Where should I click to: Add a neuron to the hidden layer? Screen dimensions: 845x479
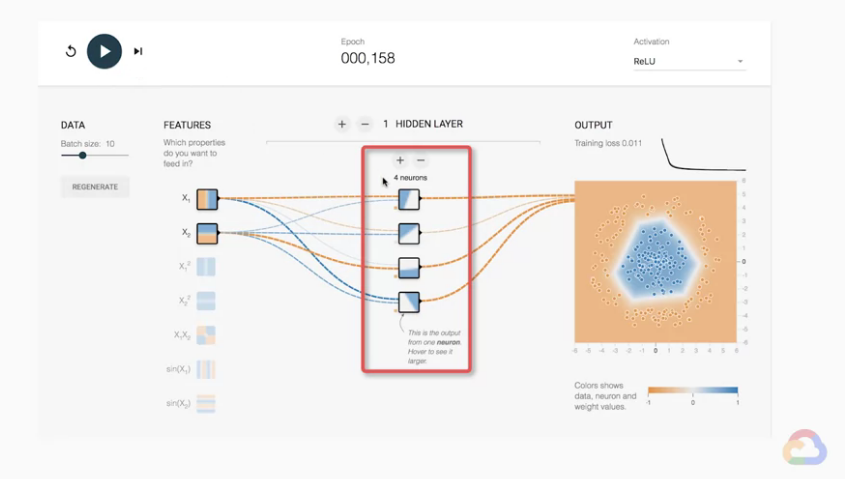(x=400, y=160)
